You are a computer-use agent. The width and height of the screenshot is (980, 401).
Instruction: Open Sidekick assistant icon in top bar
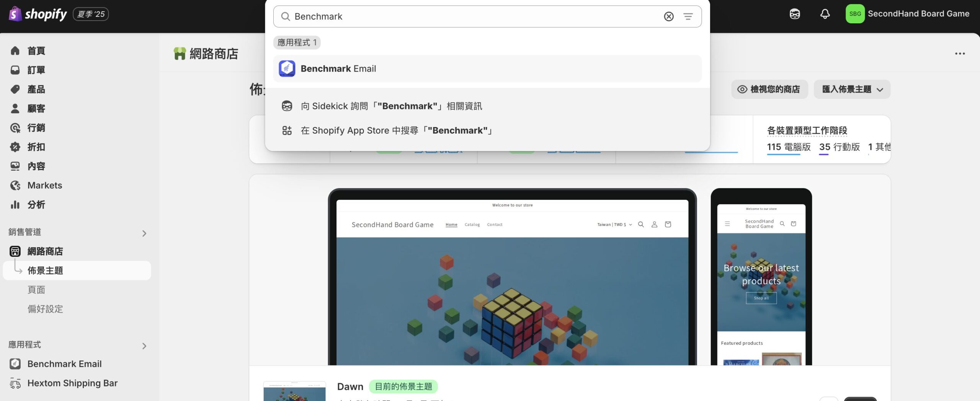coord(795,14)
